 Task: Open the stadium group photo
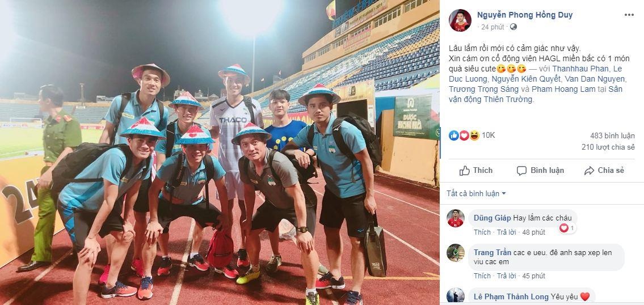tap(220, 152)
